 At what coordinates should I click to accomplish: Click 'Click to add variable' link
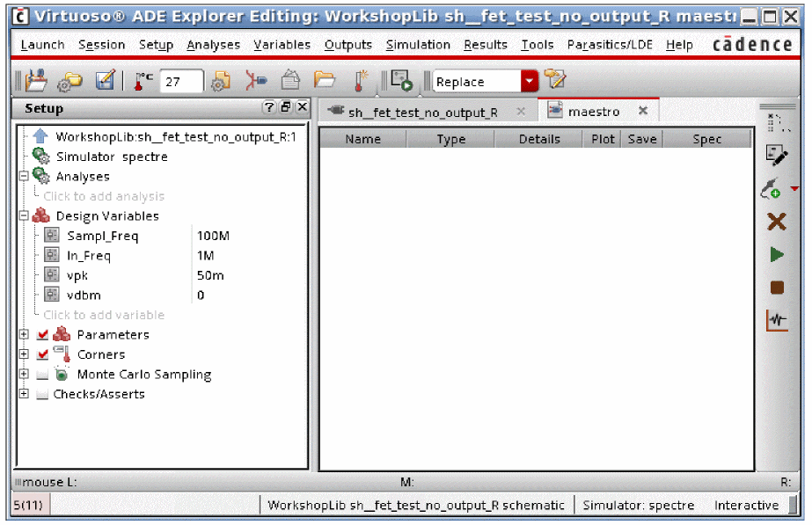click(104, 315)
